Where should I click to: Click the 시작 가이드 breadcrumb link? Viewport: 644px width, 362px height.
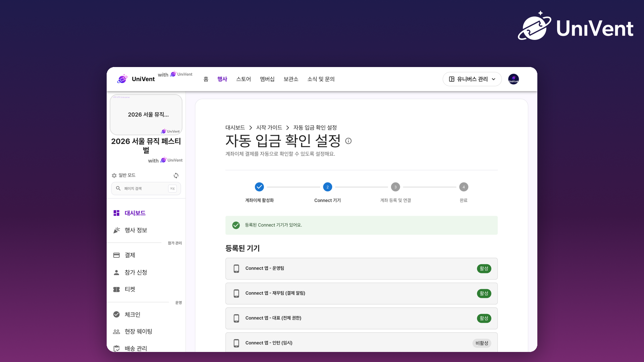269,128
